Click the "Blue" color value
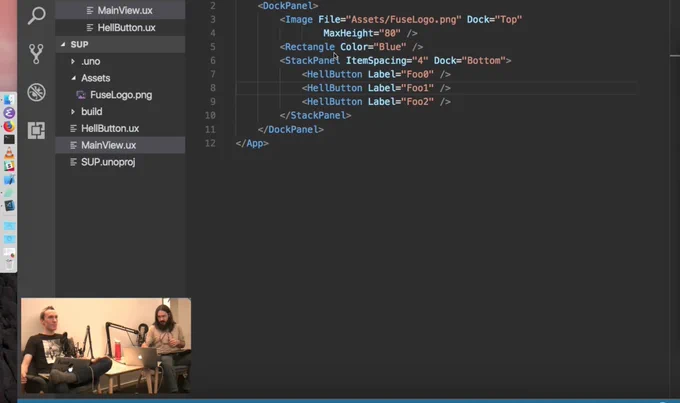680x403 pixels. [390, 47]
